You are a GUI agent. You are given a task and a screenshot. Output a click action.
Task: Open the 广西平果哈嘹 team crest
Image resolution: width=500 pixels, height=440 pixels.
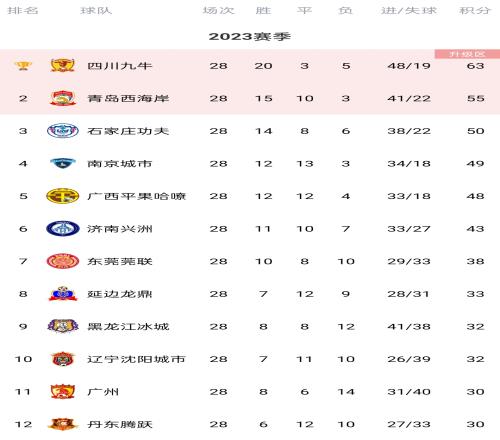pyautogui.click(x=63, y=196)
